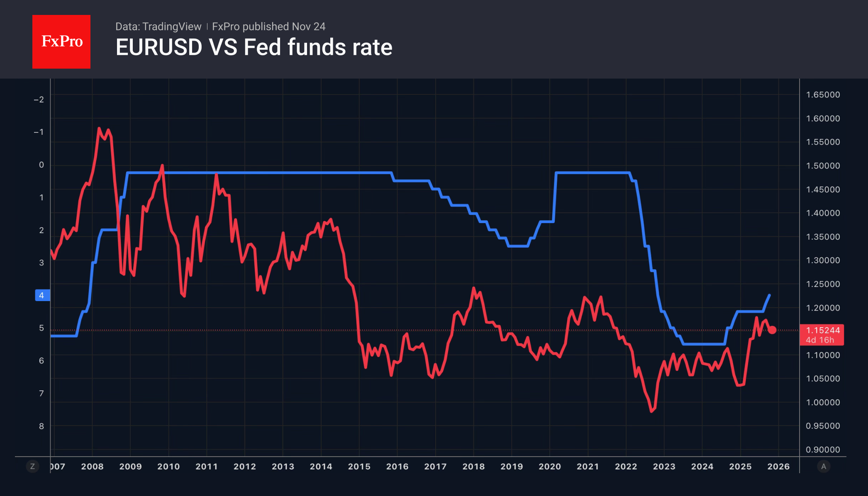Image resolution: width=868 pixels, height=496 pixels.
Task: Toggle the A auto-scale button
Action: tap(824, 467)
